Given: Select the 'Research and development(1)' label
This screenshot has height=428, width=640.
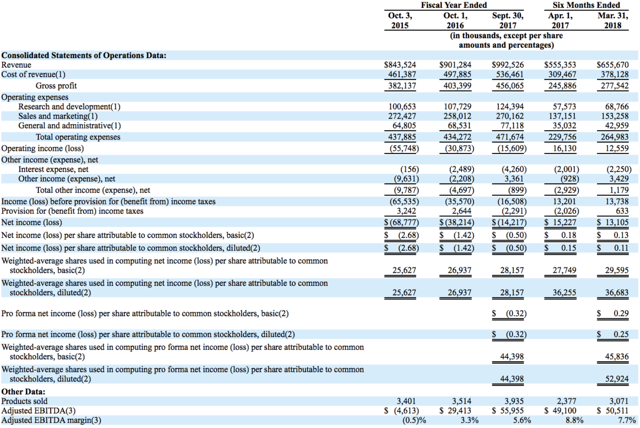Looking at the screenshot, I should (69, 106).
